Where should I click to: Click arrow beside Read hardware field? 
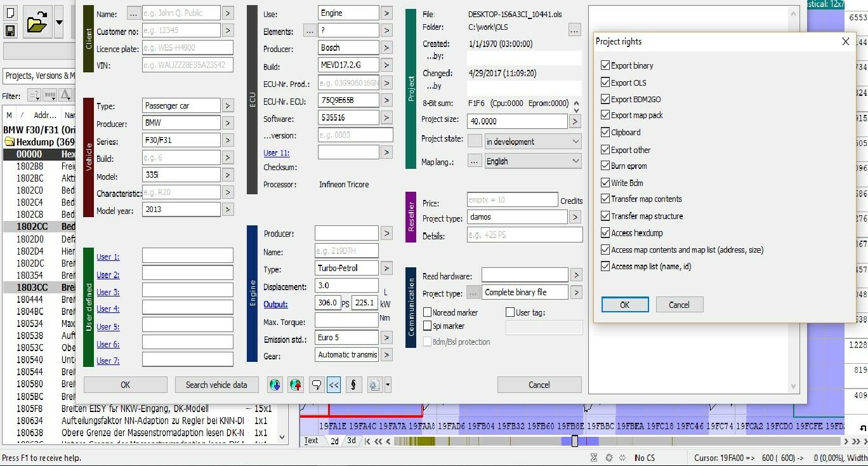(575, 275)
